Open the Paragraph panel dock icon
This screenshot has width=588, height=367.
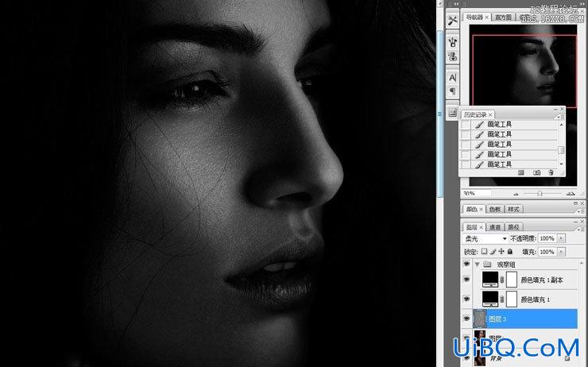click(453, 91)
